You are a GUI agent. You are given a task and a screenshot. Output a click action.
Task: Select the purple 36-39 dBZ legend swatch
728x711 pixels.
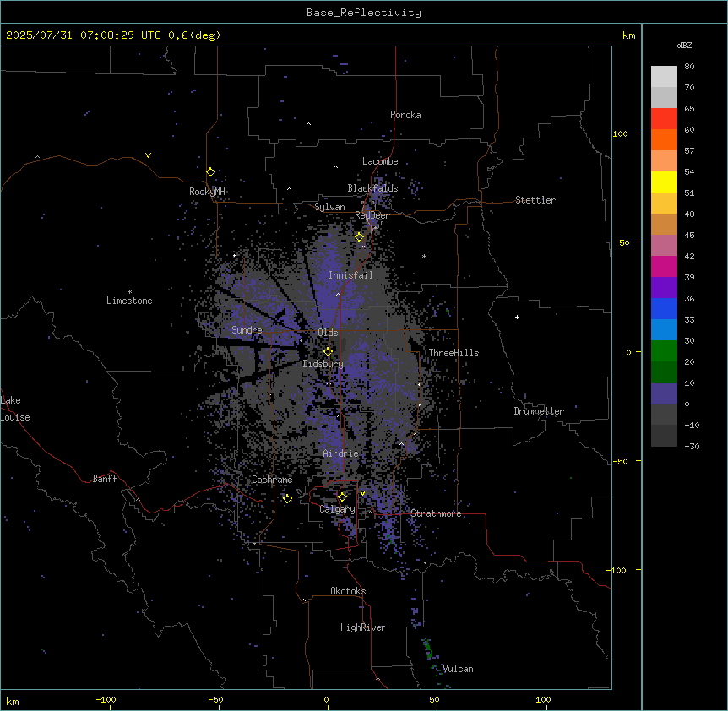click(x=664, y=288)
